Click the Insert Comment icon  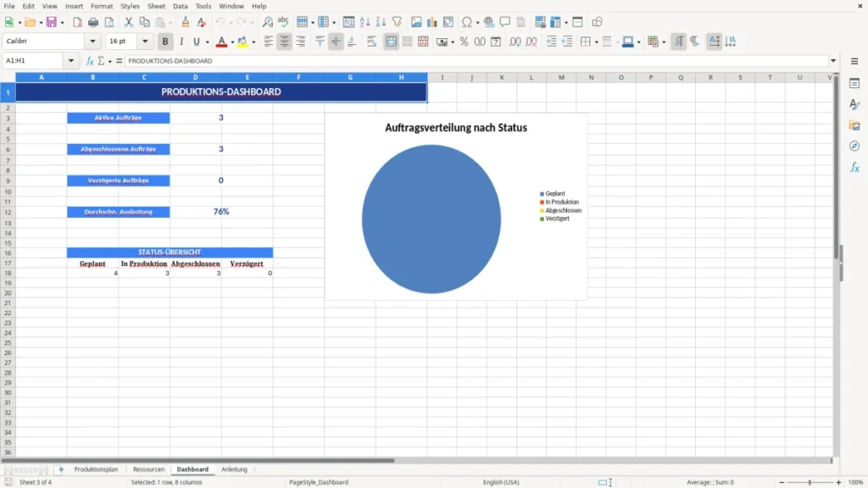(x=505, y=22)
